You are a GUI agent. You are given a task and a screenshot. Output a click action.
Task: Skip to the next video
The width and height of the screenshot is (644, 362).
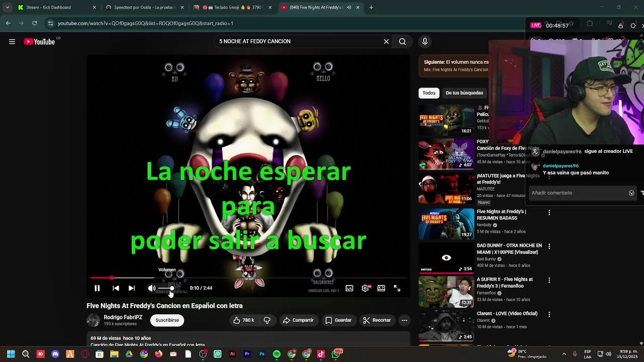click(131, 288)
